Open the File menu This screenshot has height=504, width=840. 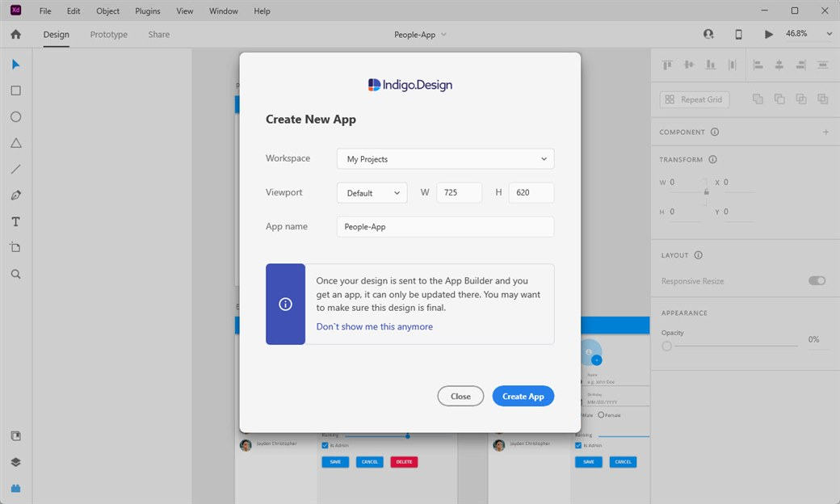(45, 10)
